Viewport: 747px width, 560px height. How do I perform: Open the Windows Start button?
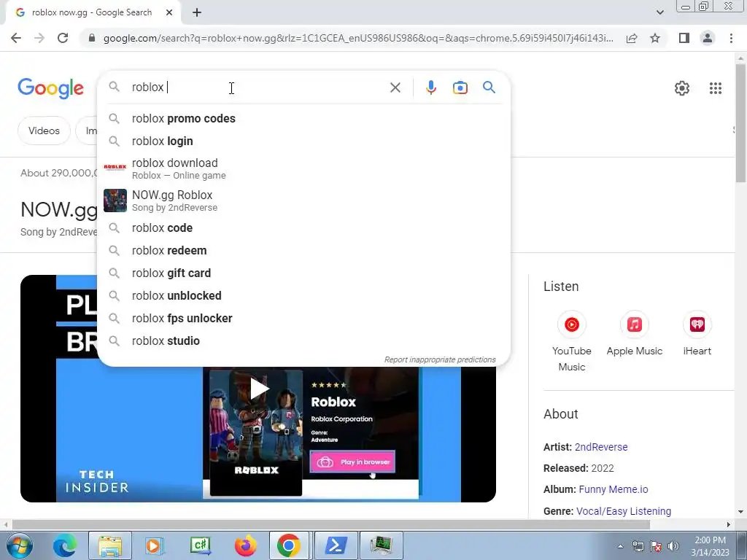[18, 545]
